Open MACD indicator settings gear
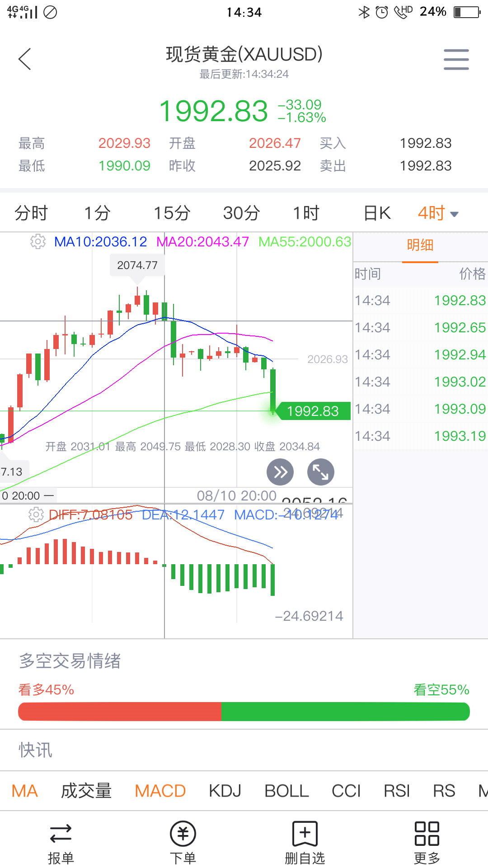Image resolution: width=488 pixels, height=868 pixels. tap(36, 514)
